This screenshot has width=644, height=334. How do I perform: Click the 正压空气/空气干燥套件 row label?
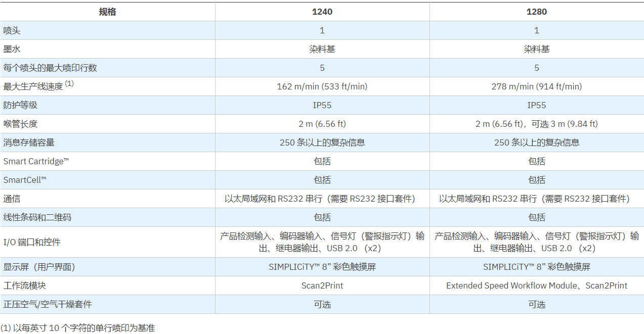coord(48,304)
